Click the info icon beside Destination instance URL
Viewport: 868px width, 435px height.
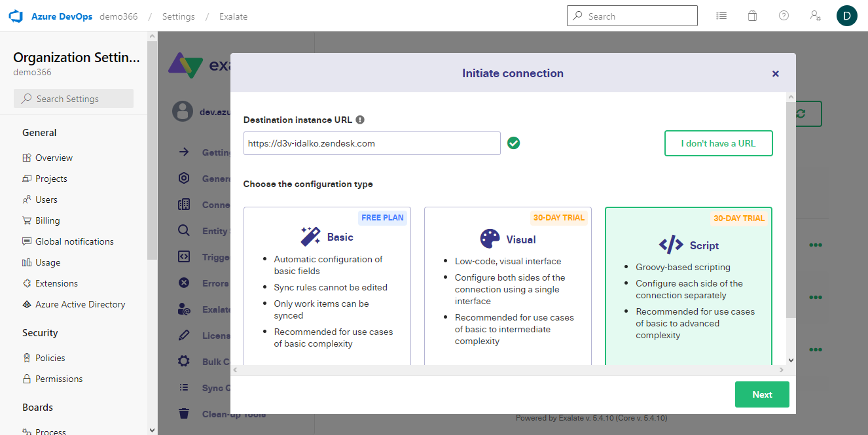click(x=360, y=120)
